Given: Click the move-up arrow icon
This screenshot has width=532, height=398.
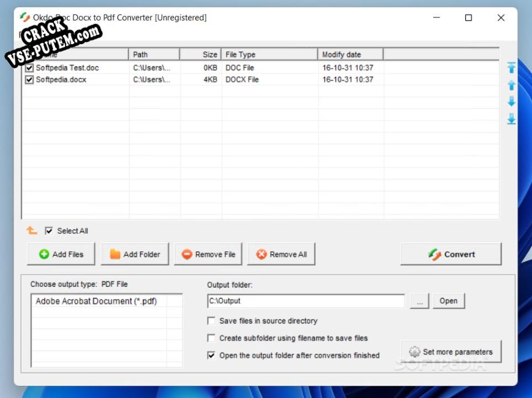Looking at the screenshot, I should tap(511, 86).
